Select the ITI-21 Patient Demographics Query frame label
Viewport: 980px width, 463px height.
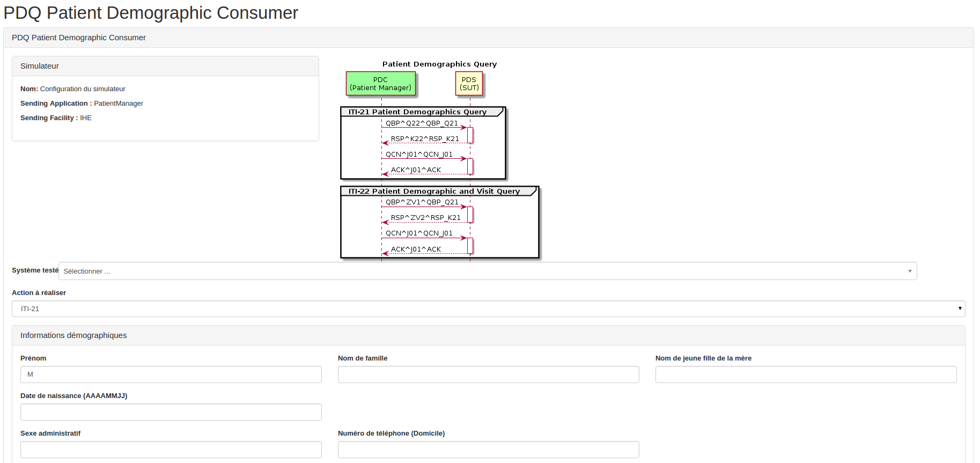pos(417,112)
